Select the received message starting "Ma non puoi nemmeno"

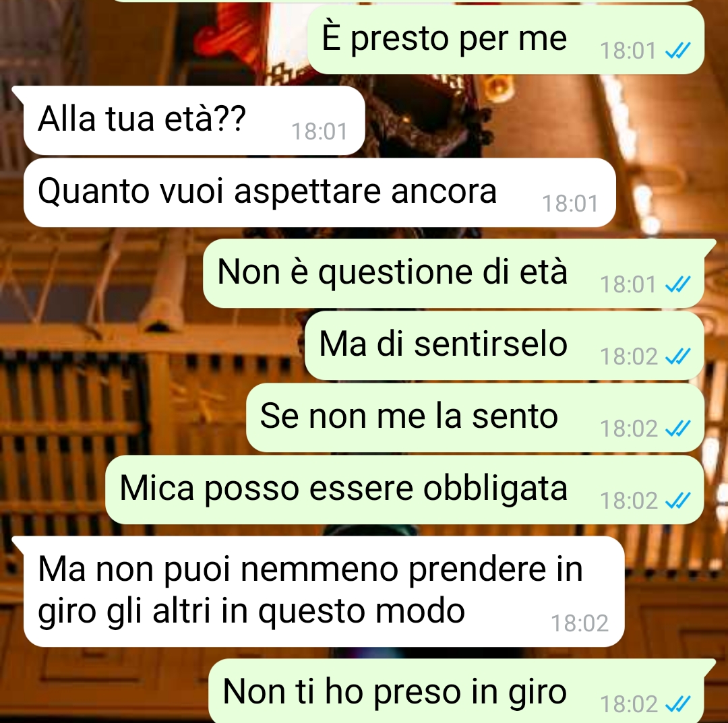pyautogui.click(x=324, y=591)
